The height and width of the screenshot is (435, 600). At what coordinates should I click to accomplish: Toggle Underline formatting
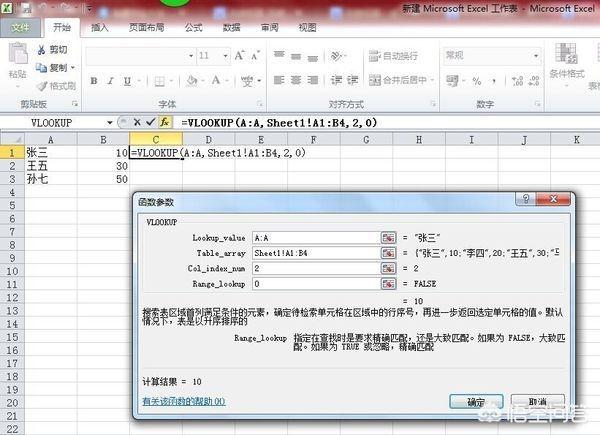(127, 81)
